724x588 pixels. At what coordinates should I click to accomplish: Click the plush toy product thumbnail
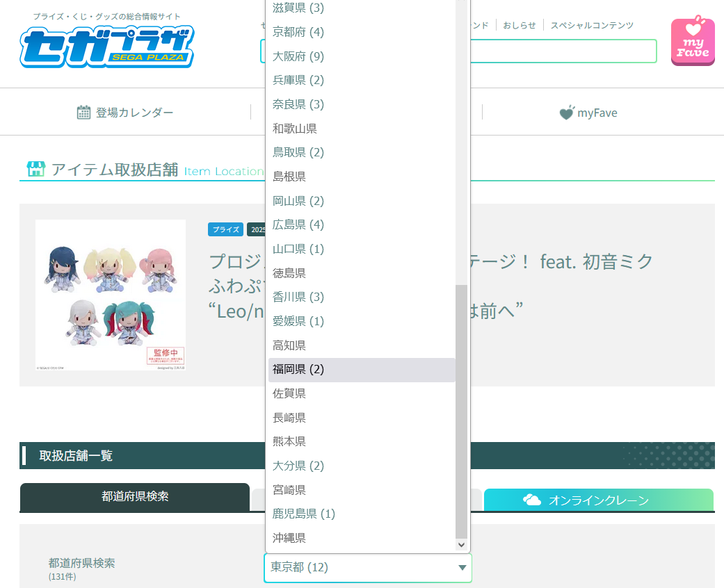111,295
